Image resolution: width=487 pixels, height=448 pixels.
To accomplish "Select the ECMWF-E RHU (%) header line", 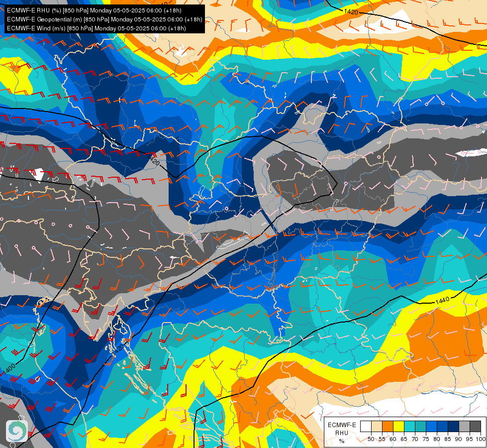I will coord(94,10).
